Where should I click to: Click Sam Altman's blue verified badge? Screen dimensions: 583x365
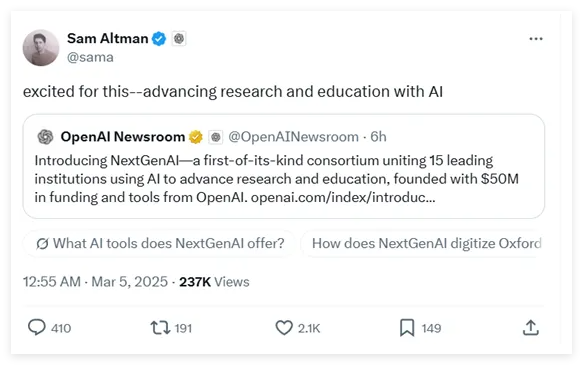coord(159,39)
